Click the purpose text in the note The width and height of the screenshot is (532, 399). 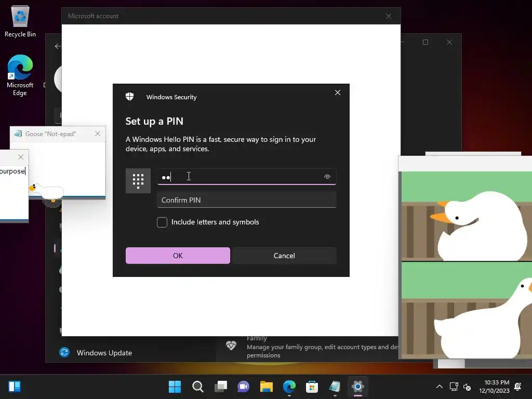coord(12,171)
